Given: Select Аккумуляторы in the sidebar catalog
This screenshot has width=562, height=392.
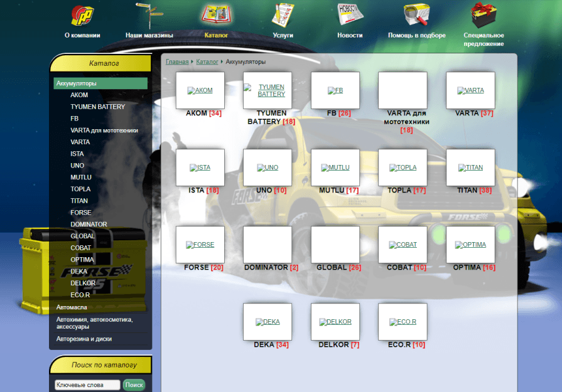Looking at the screenshot, I should pyautogui.click(x=100, y=83).
